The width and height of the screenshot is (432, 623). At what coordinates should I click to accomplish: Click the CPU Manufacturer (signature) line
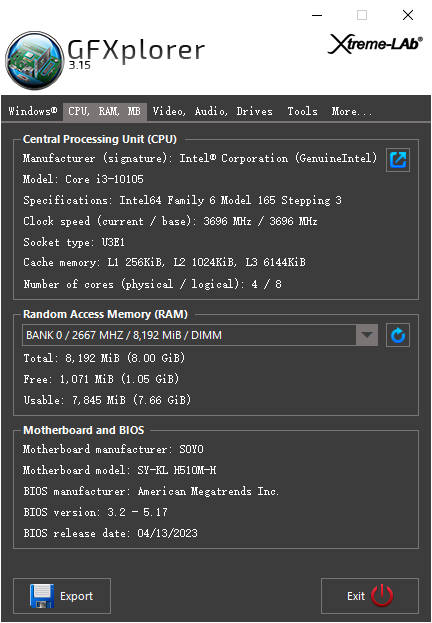coord(200,158)
